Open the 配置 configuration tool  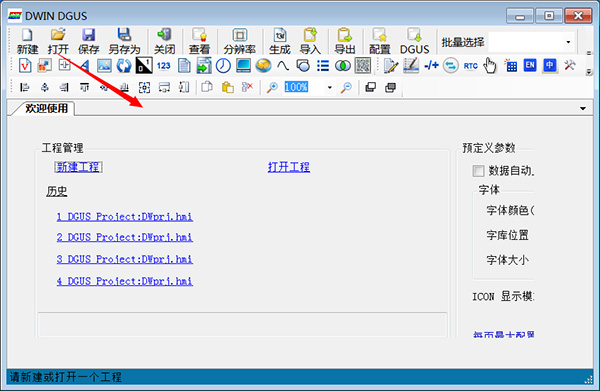(380, 41)
